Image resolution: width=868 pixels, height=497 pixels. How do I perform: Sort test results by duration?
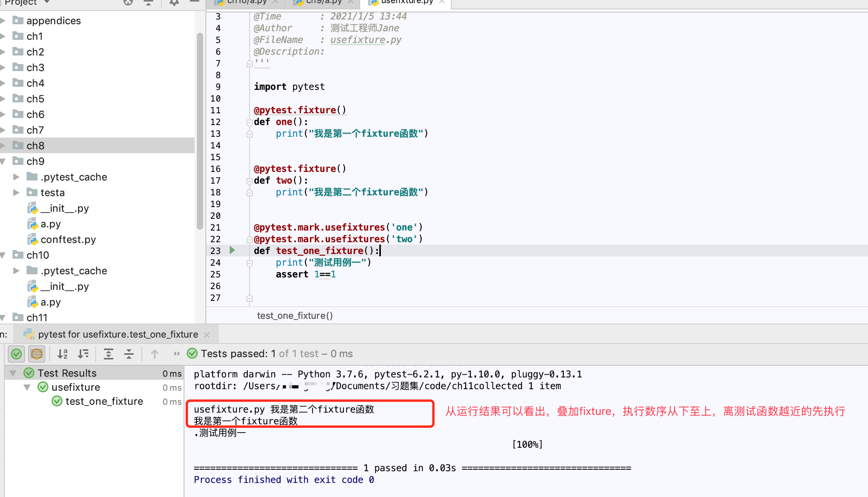[83, 354]
